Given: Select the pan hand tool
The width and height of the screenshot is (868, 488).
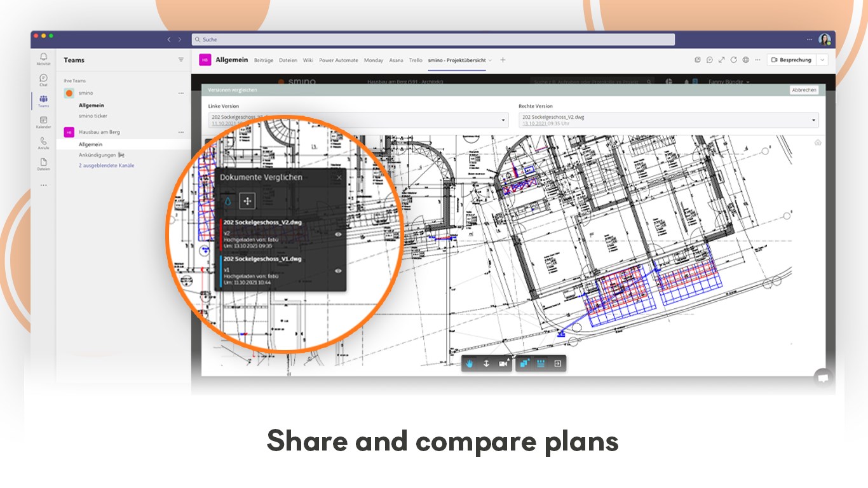Looking at the screenshot, I should point(470,363).
